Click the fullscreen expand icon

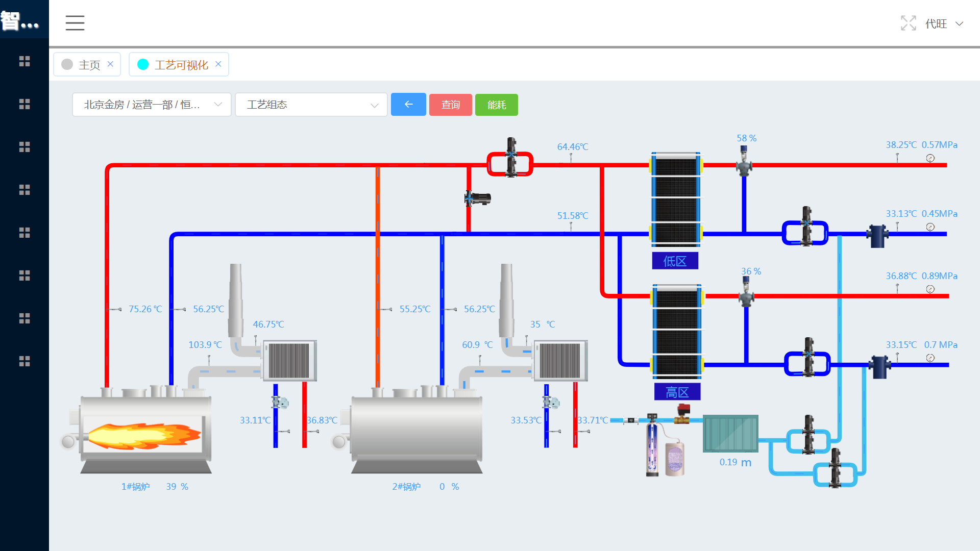[908, 23]
